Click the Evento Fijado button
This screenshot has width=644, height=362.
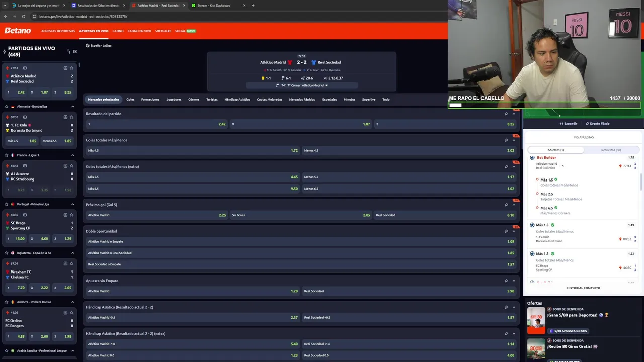(598, 123)
